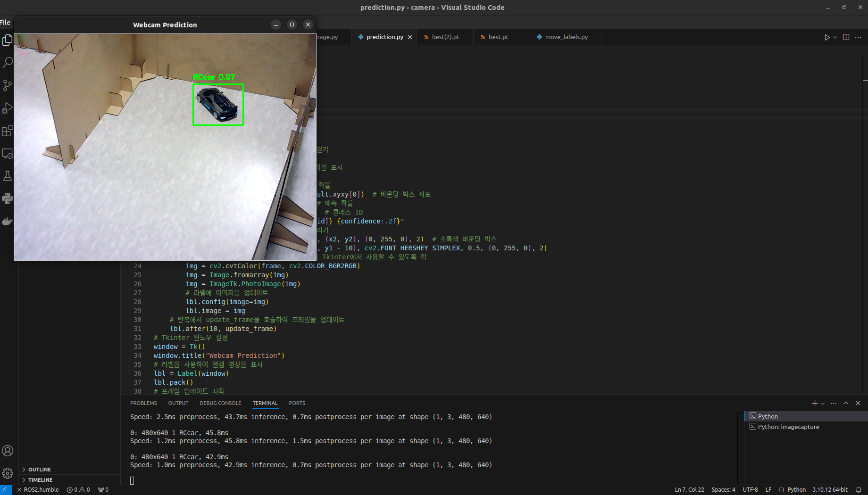868x495 pixels.
Task: Open the Run and Debug view
Action: coord(7,108)
